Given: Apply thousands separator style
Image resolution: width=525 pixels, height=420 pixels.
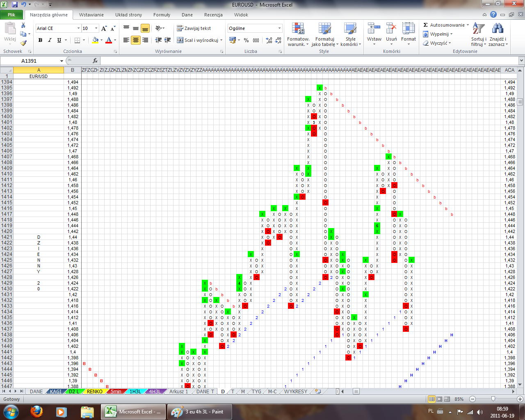Looking at the screenshot, I should click(256, 40).
